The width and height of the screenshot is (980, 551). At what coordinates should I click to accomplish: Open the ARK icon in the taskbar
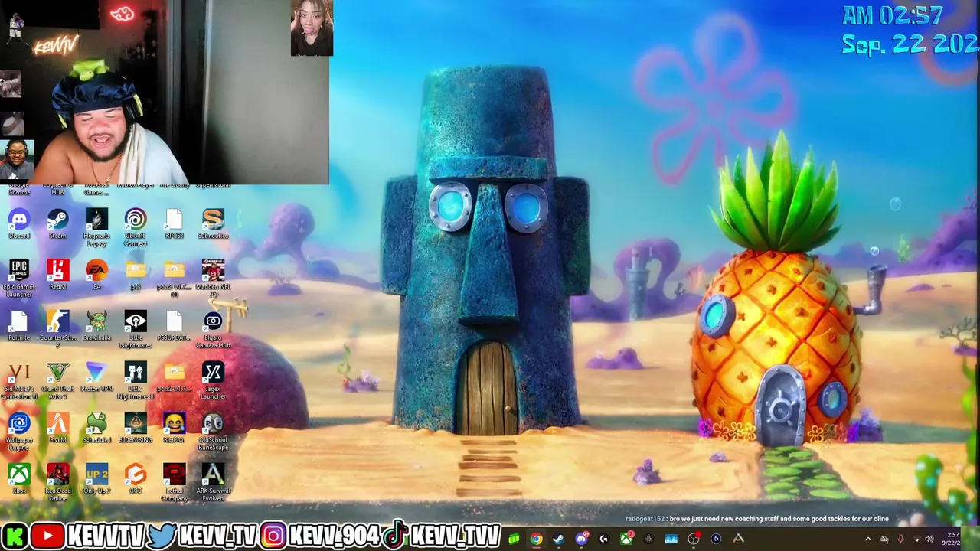[738, 539]
